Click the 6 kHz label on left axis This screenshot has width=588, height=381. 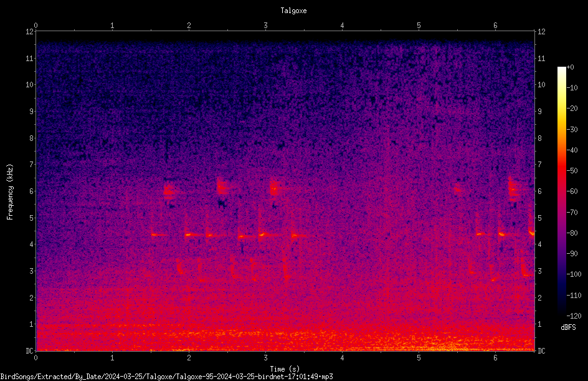[x=32, y=191]
